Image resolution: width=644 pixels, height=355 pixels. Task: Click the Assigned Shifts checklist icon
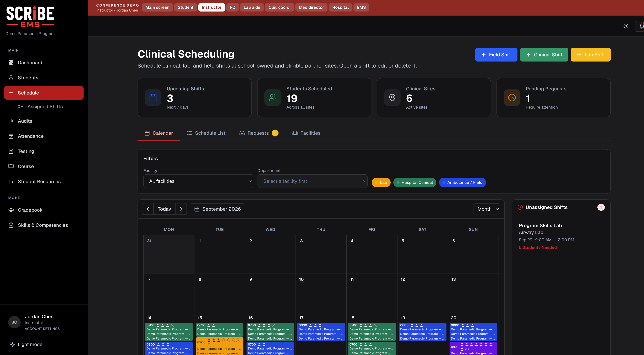pos(20,107)
